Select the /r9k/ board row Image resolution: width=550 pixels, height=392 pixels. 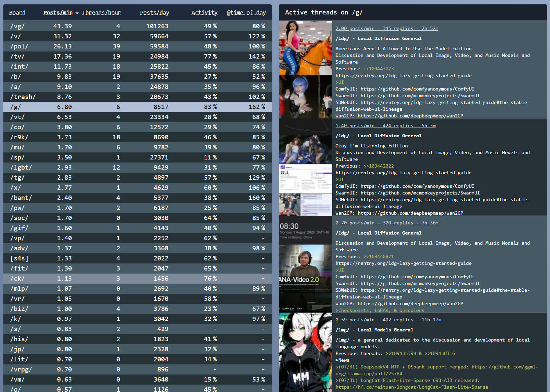tap(138, 137)
